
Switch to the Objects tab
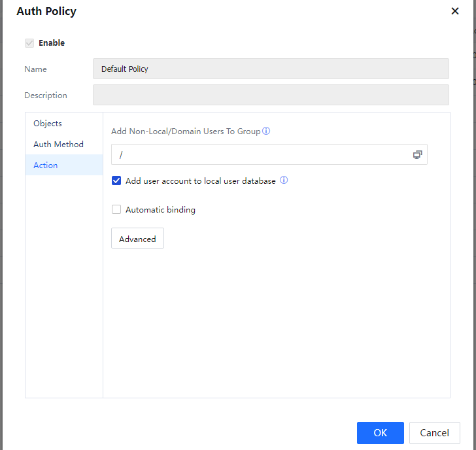48,124
